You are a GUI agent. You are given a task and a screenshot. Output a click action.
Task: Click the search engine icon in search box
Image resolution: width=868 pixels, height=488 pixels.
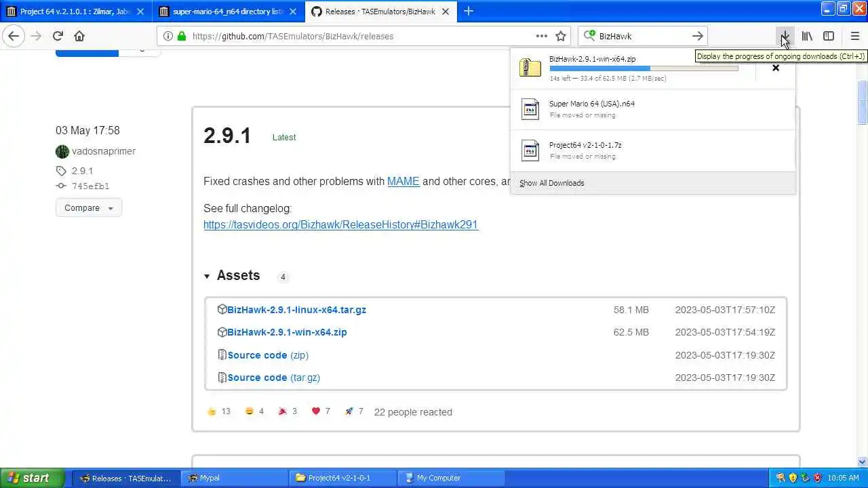click(x=589, y=36)
